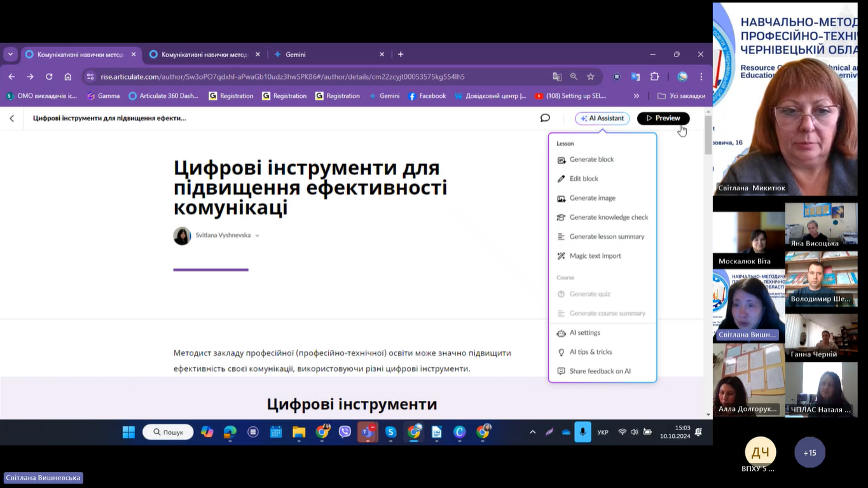Click the AI Assistant button
This screenshot has width=868, height=488.
coord(602,118)
